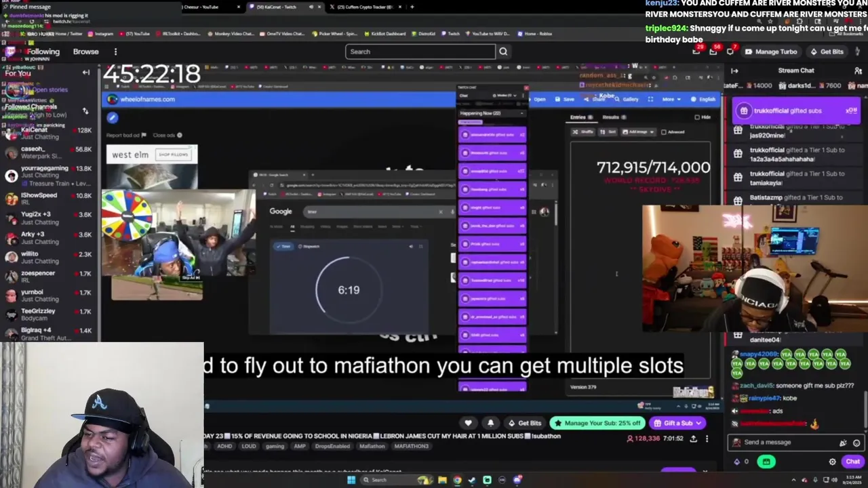
Task: Open the Twitch three-dot menu beside Browse
Action: (115, 52)
